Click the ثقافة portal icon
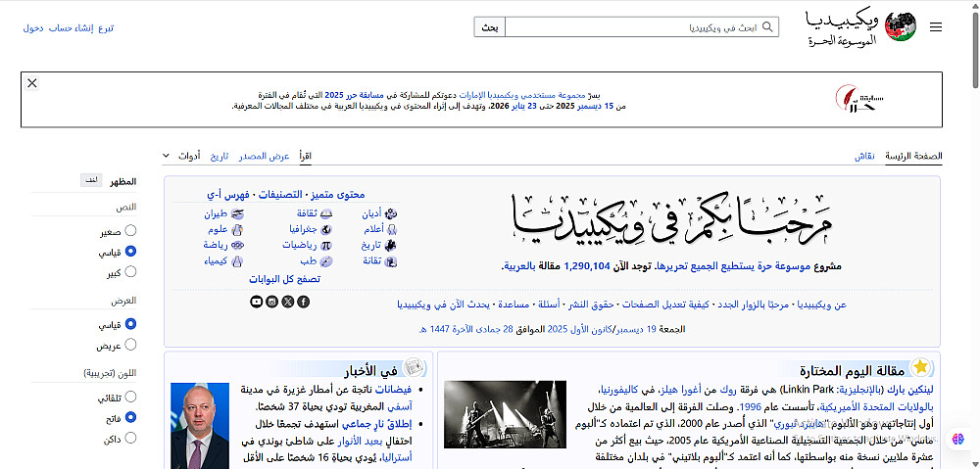The image size is (980, 469). click(x=326, y=212)
